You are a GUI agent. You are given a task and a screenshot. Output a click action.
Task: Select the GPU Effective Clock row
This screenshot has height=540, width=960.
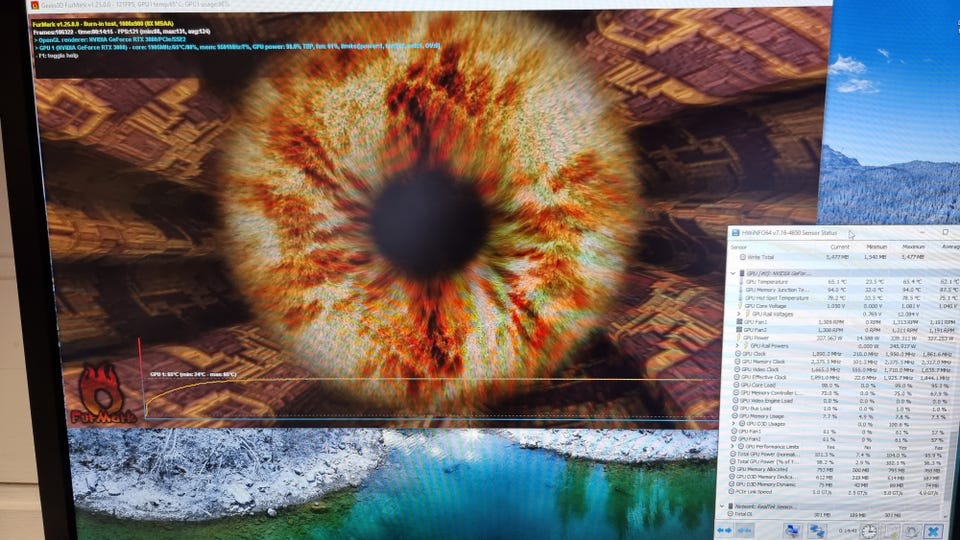[x=843, y=377]
